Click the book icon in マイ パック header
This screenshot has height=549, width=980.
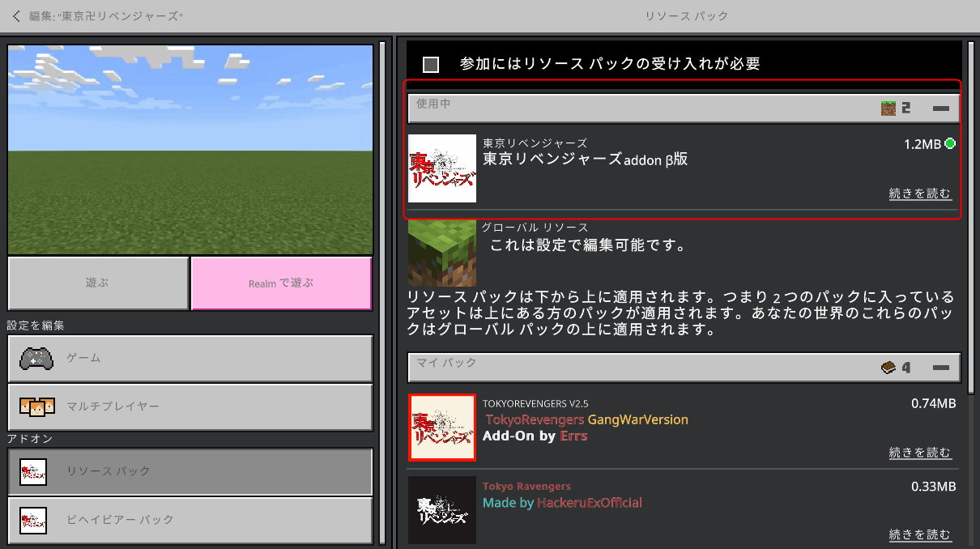coord(888,368)
